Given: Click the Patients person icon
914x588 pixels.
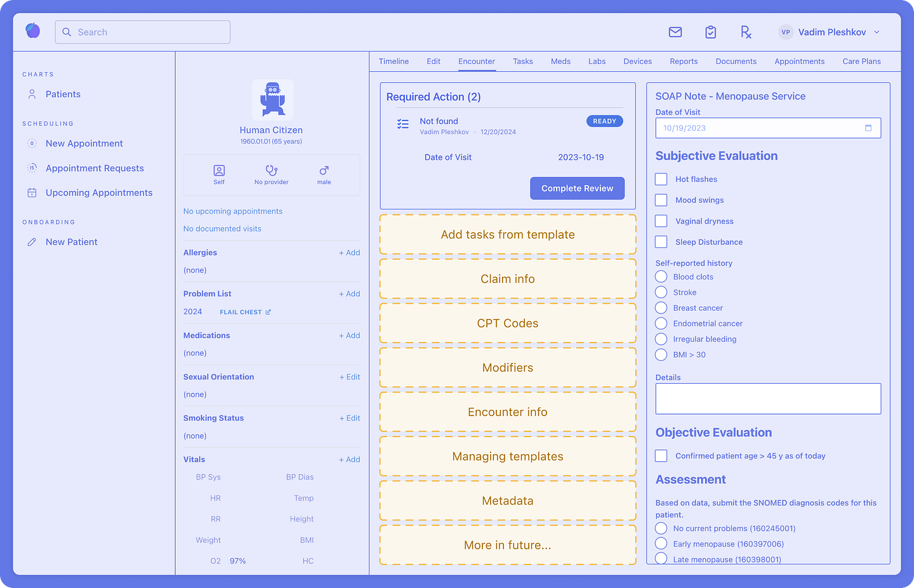Looking at the screenshot, I should point(32,94).
